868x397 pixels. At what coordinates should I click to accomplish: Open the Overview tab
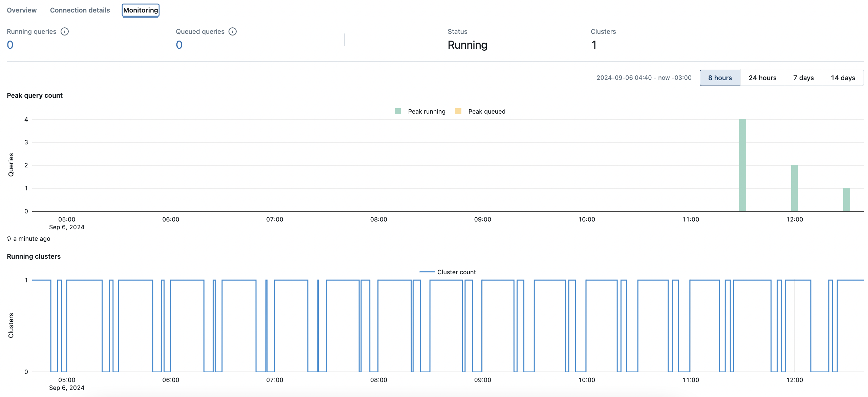(x=22, y=10)
